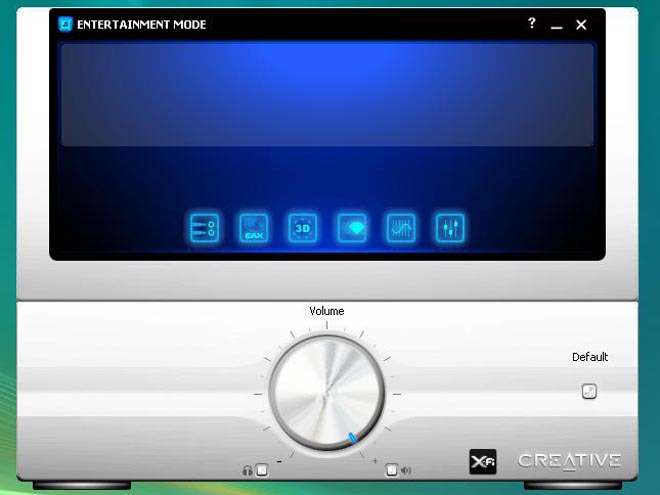Click the Default reset button
The image size is (660, 495).
(x=589, y=391)
